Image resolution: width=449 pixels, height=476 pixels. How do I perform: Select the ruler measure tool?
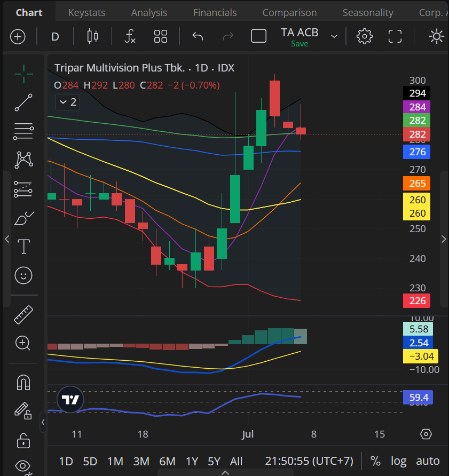click(x=23, y=315)
